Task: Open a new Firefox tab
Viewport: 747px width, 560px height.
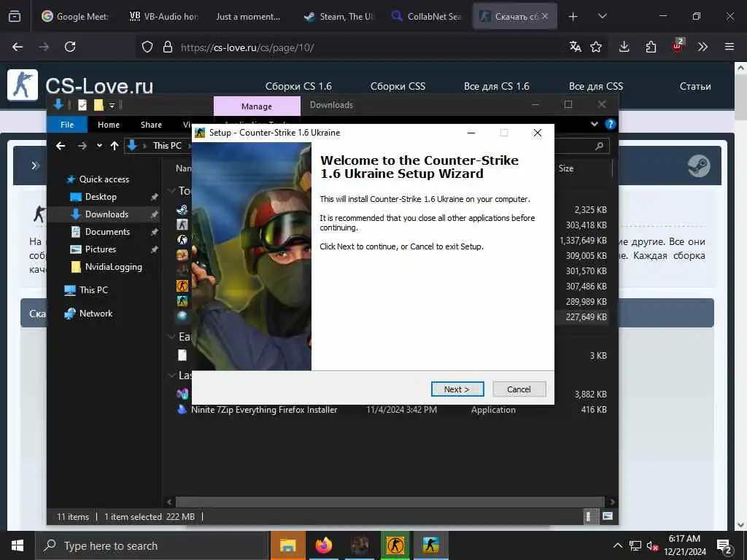Action: pyautogui.click(x=573, y=17)
